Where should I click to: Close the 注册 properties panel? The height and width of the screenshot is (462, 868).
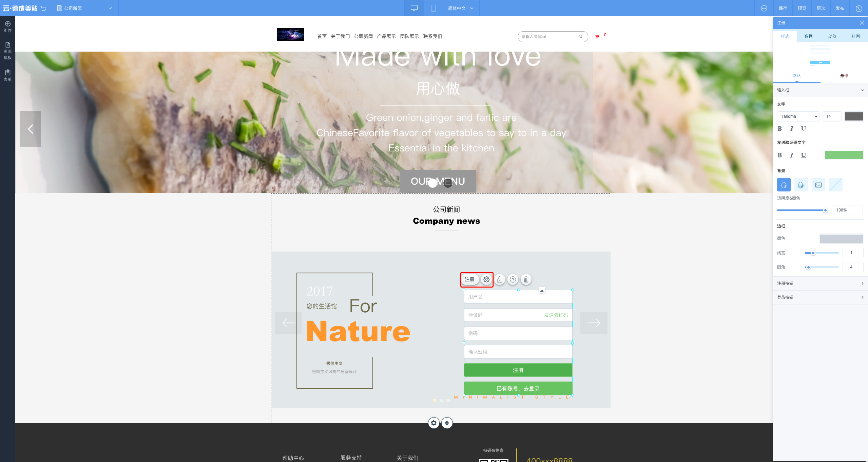click(x=862, y=23)
